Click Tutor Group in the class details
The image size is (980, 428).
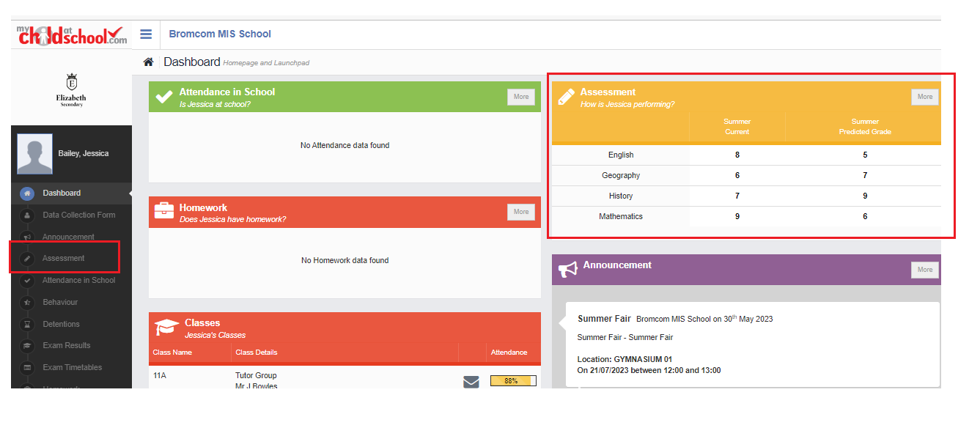click(x=256, y=376)
